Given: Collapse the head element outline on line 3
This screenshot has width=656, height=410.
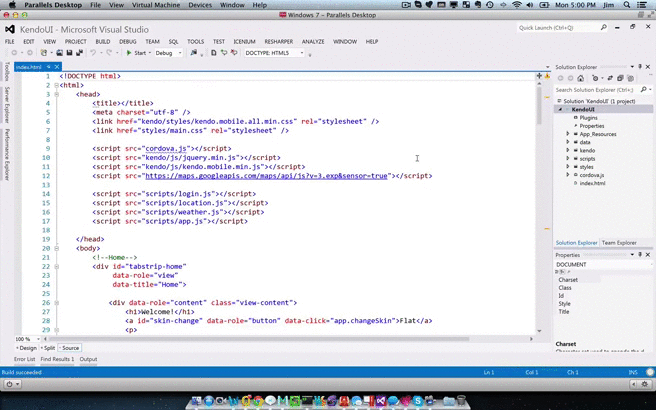Looking at the screenshot, I should point(56,95).
